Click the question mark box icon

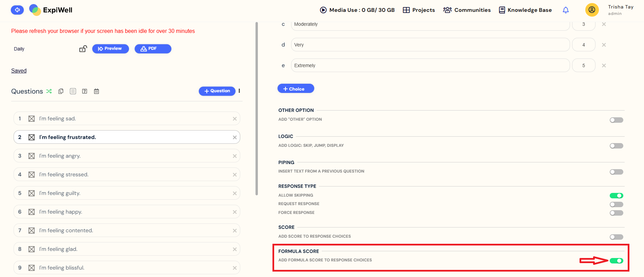pyautogui.click(x=85, y=91)
